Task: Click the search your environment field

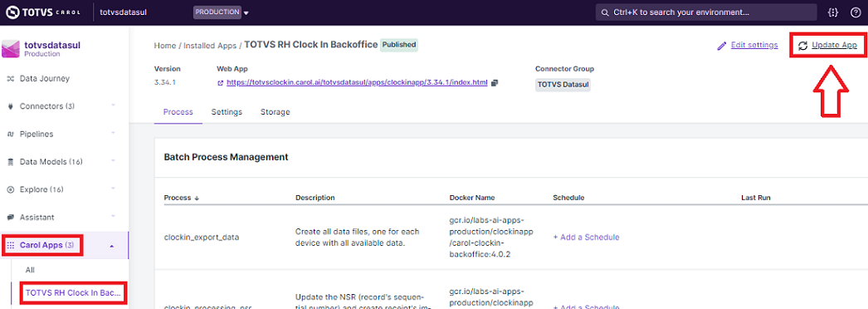Action: point(706,12)
